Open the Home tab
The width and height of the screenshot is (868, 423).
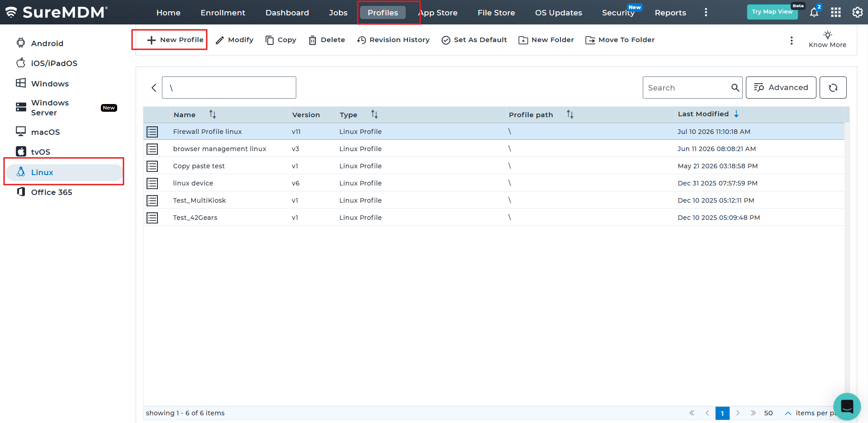pos(168,13)
